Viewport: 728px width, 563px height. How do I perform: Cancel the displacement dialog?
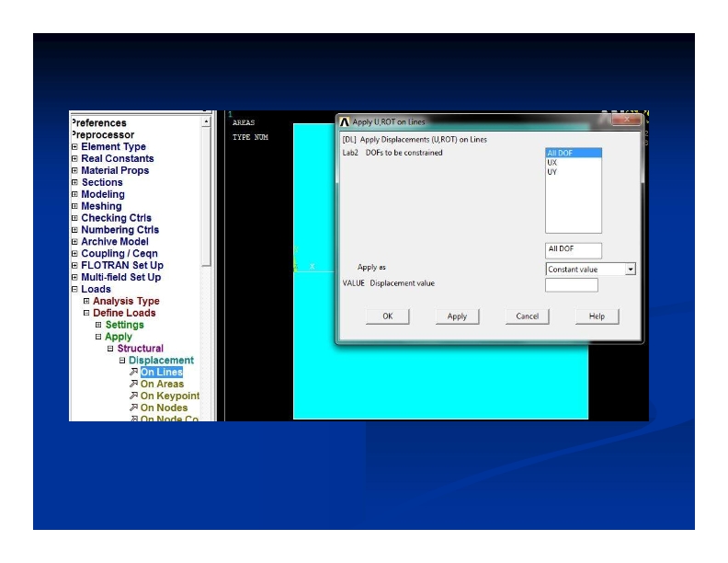pos(527,316)
